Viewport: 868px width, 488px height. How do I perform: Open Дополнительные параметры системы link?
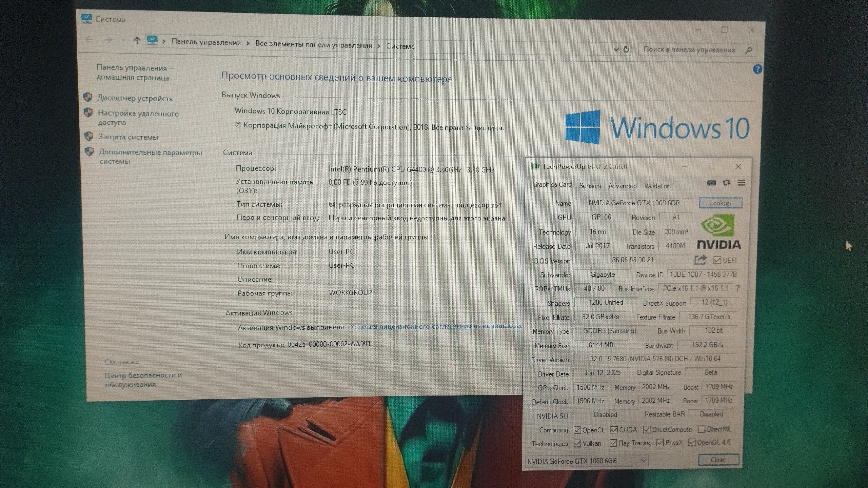coord(150,157)
